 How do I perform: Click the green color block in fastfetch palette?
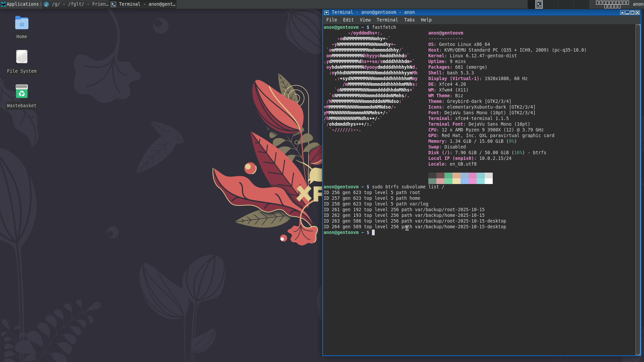448,176
